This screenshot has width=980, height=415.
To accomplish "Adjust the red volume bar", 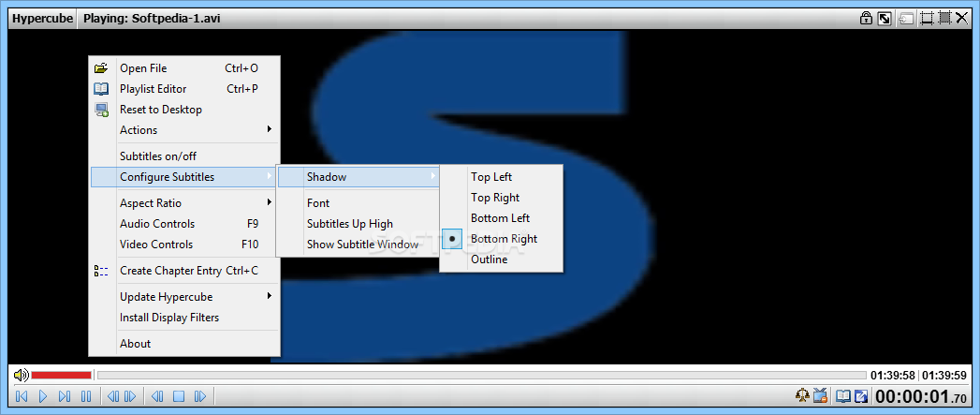I will pos(61,375).
